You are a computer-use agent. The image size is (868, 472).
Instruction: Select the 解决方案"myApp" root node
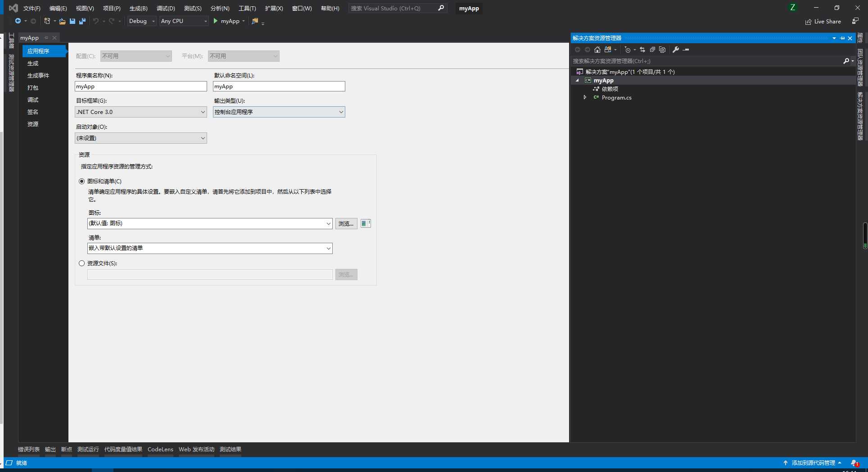tap(630, 72)
